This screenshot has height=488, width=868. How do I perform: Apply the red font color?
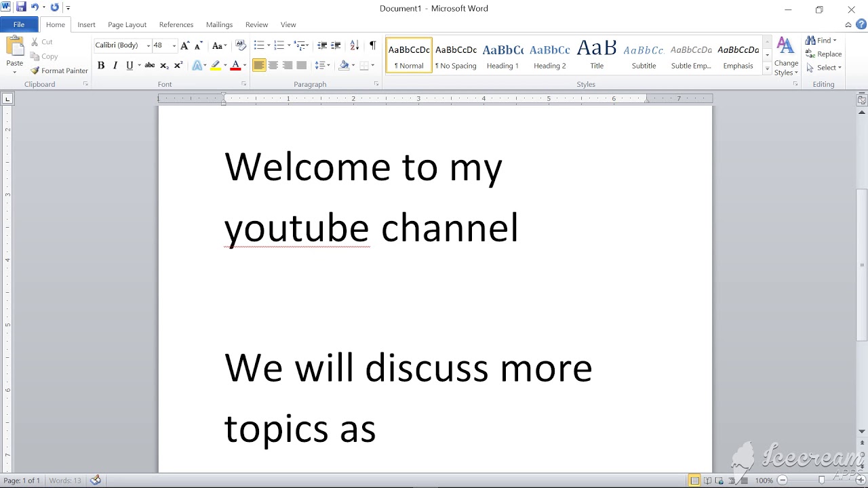point(235,66)
